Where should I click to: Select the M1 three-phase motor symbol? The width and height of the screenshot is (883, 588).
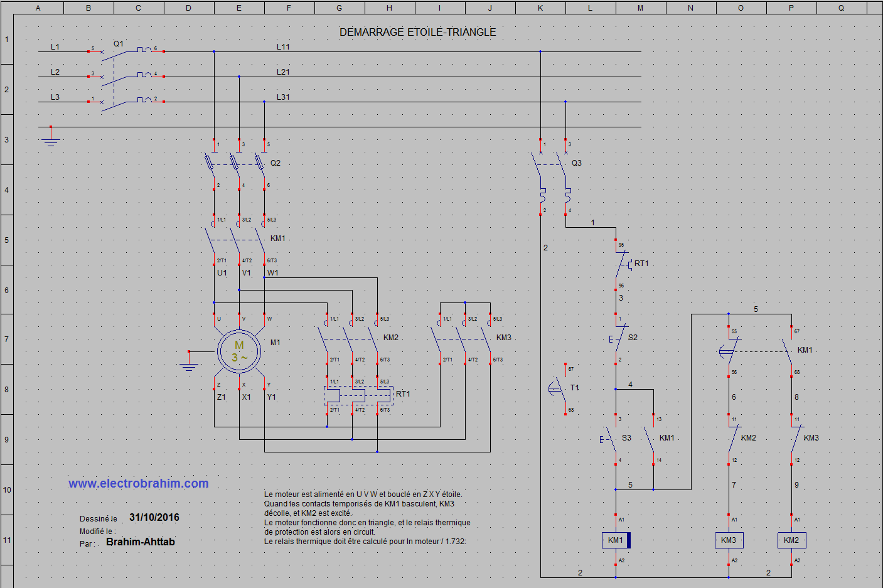point(239,351)
